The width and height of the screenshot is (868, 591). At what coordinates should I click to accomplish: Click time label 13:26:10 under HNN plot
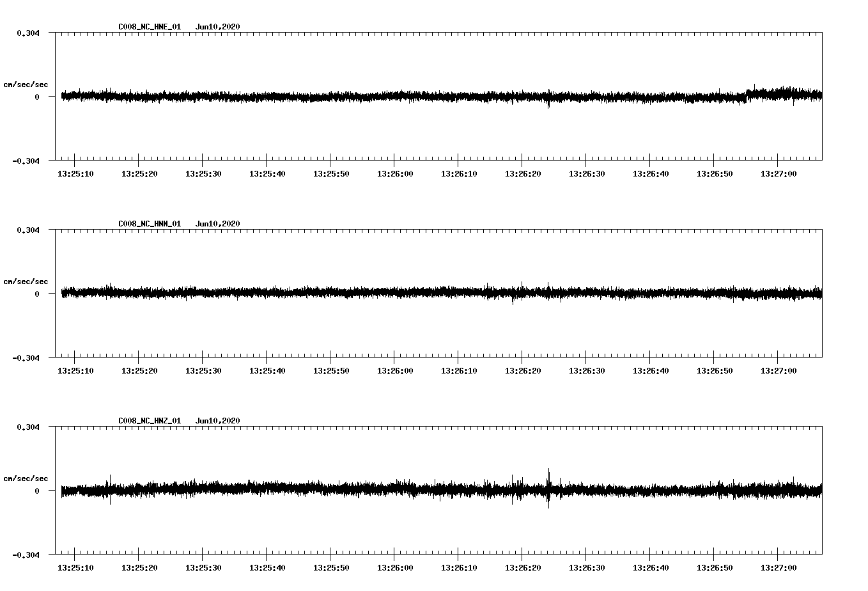tap(459, 370)
